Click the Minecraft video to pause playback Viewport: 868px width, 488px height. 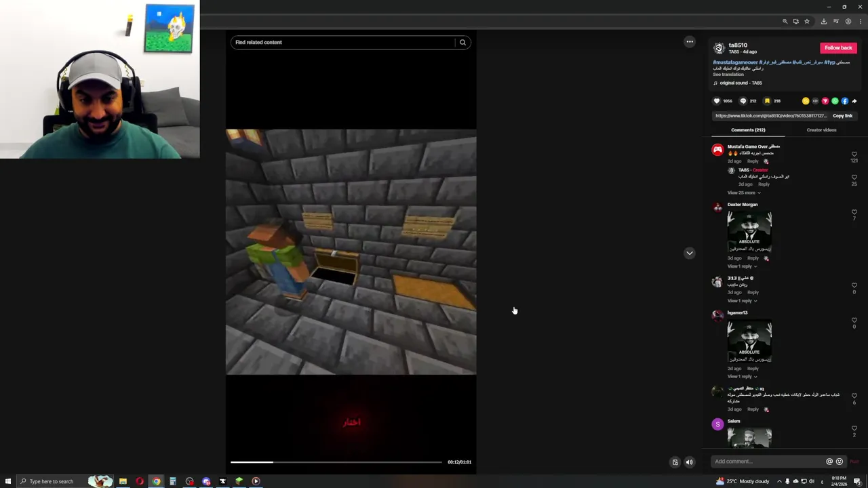pos(351,251)
